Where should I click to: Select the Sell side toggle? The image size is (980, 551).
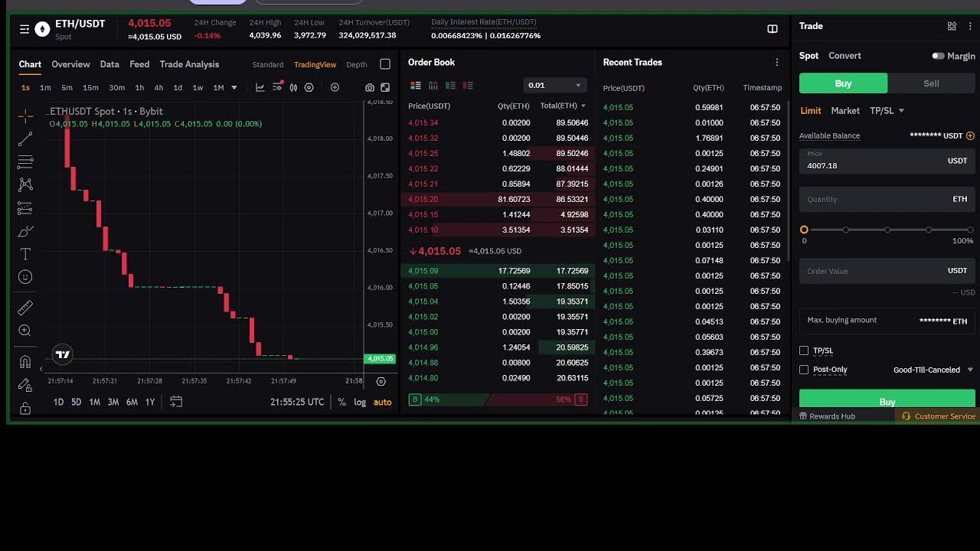tap(931, 83)
